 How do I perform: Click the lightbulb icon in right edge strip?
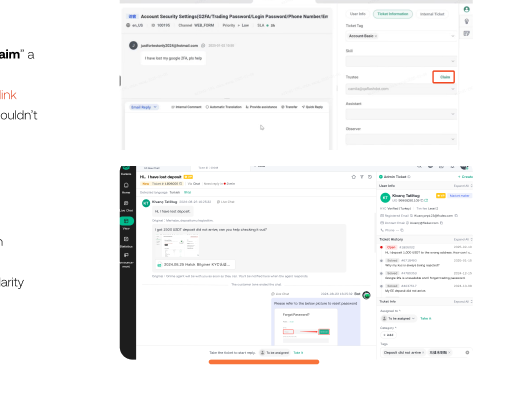(x=467, y=21)
